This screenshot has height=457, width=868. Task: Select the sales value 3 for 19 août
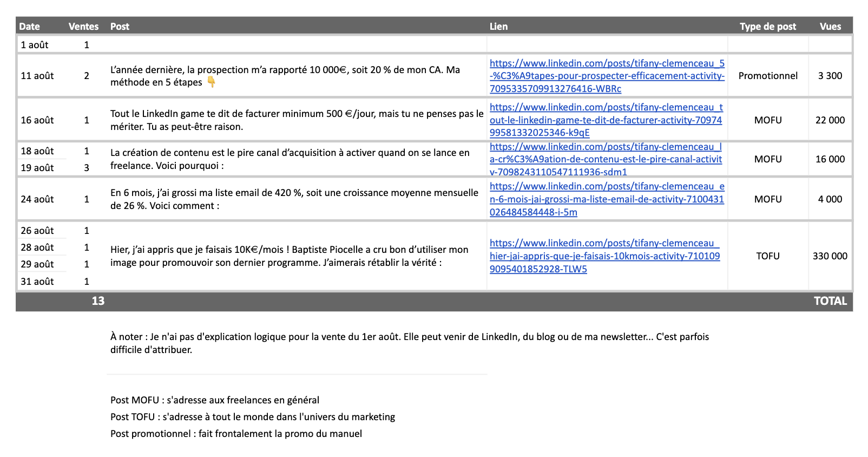pyautogui.click(x=87, y=168)
